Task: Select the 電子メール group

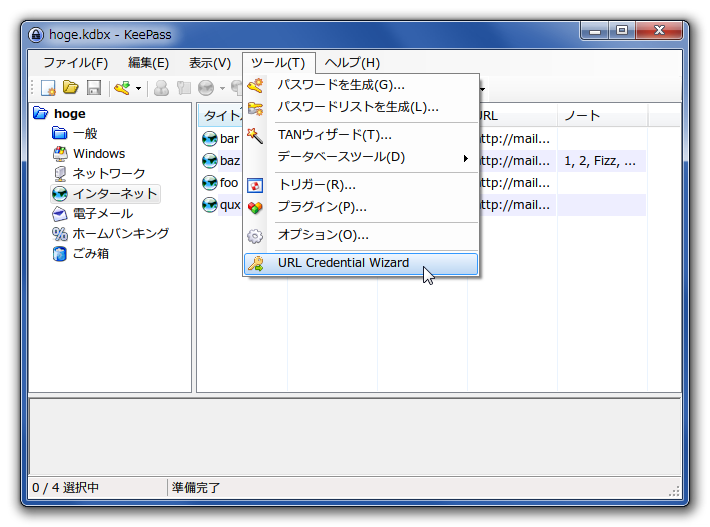Action: tap(103, 213)
